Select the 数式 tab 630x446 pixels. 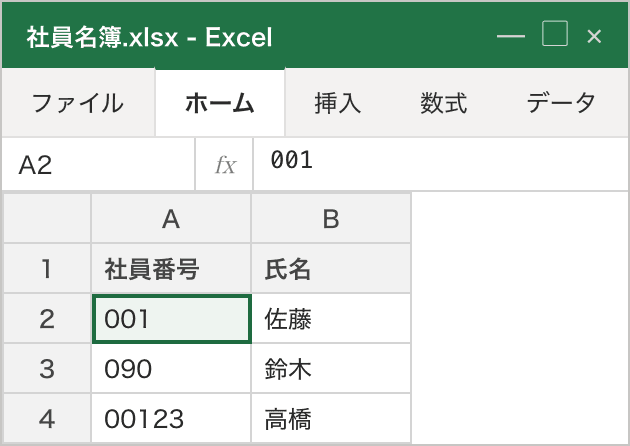(x=444, y=103)
